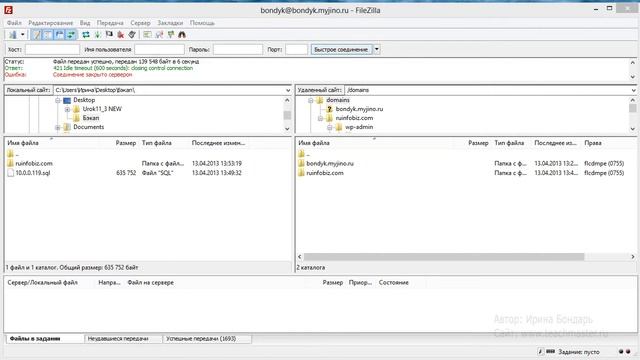Image resolution: width=640 pixels, height=360 pixels.
Task: Sort local list by Размер column
Action: coord(126,143)
